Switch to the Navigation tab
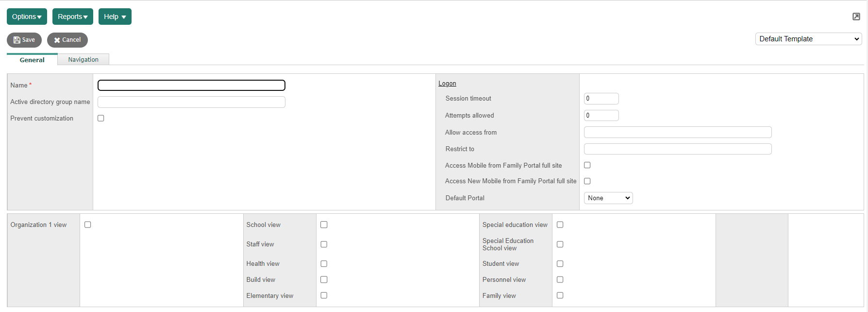The width and height of the screenshot is (868, 312). [83, 59]
